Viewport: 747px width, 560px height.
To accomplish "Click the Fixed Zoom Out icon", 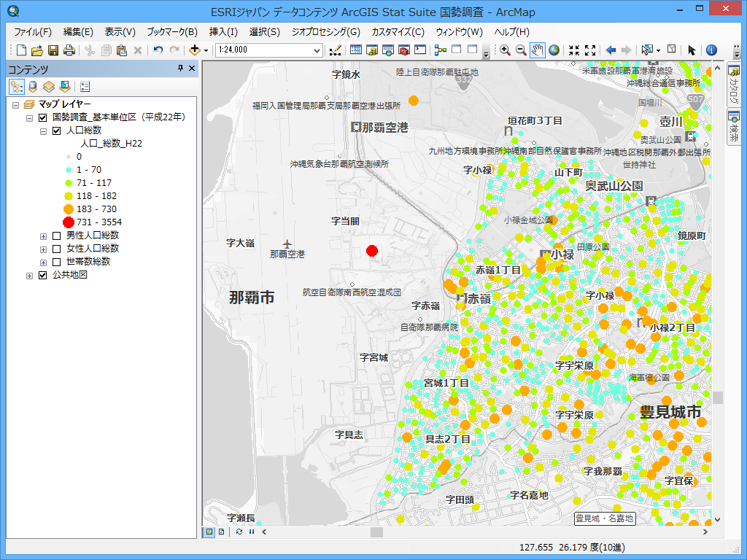I will tap(590, 50).
